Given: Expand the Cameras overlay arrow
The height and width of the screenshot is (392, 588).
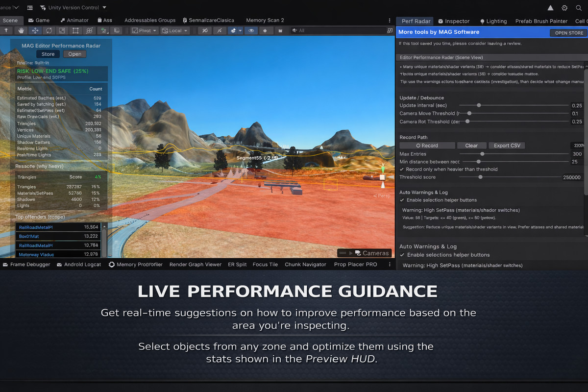Looking at the screenshot, I should 350,253.
